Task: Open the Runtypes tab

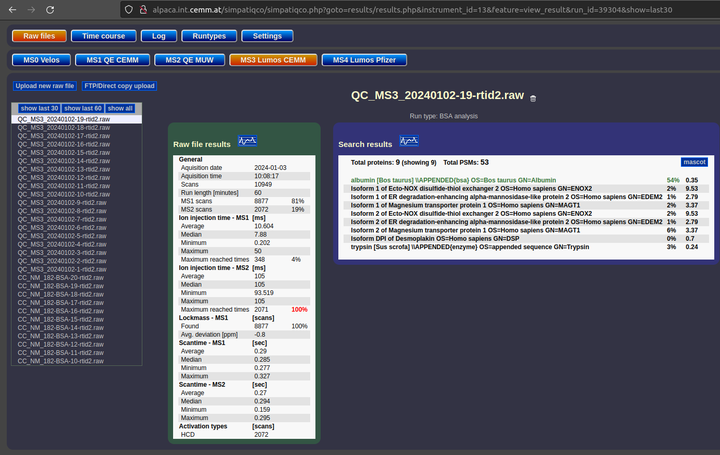Action: (x=209, y=35)
